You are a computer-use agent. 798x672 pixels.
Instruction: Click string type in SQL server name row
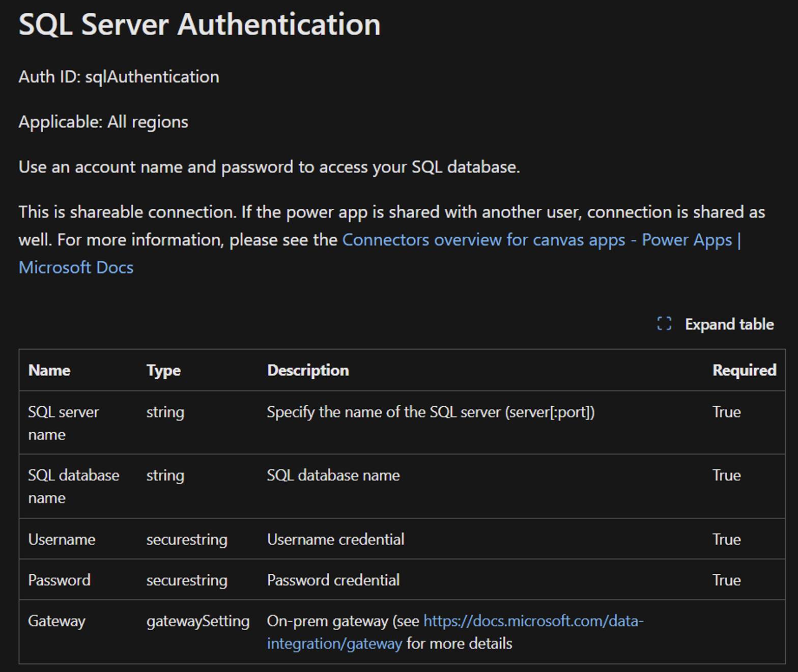(165, 412)
